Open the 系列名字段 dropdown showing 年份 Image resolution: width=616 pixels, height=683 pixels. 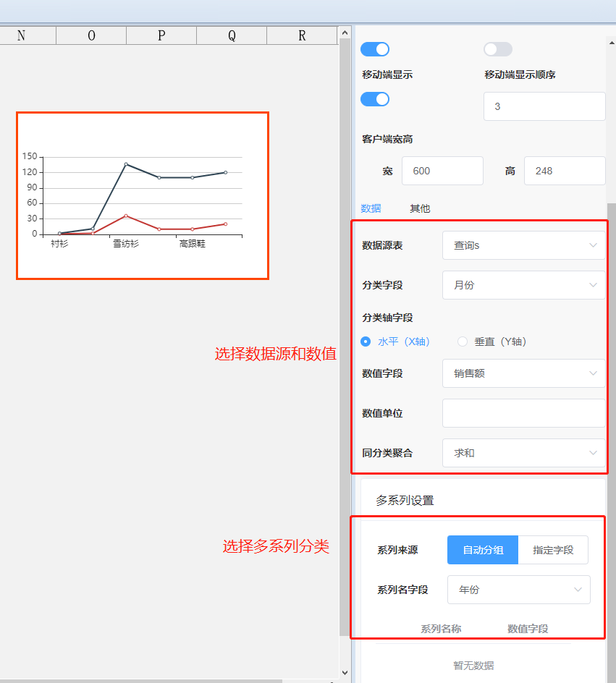[518, 590]
